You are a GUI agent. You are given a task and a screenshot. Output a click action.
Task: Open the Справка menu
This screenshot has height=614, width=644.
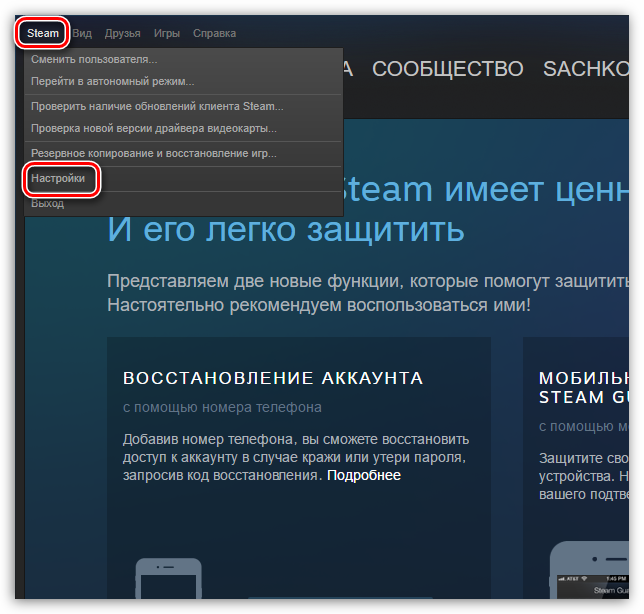tap(214, 33)
